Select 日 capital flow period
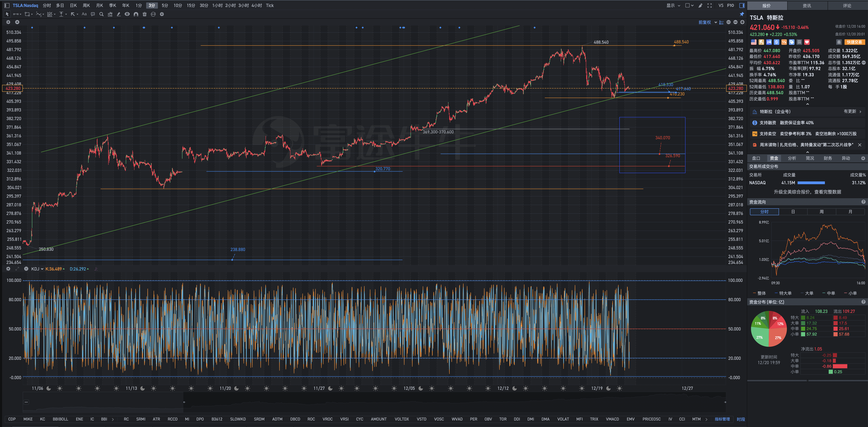 coord(793,212)
